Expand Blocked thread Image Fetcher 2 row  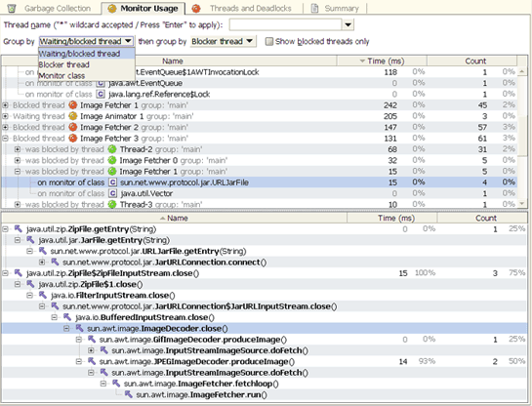[5, 127]
